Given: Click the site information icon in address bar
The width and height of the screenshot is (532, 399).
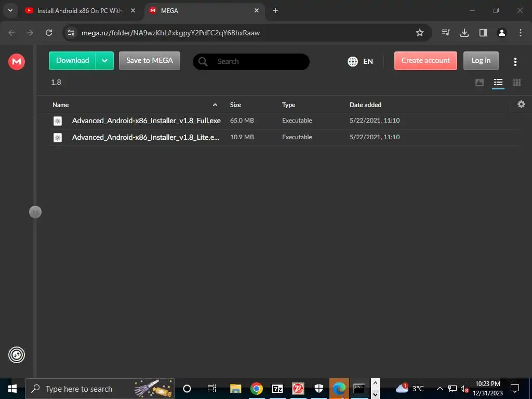Looking at the screenshot, I should pos(71,33).
